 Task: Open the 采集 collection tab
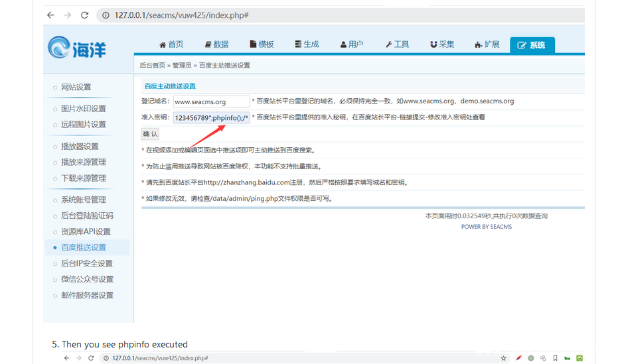[x=442, y=44]
